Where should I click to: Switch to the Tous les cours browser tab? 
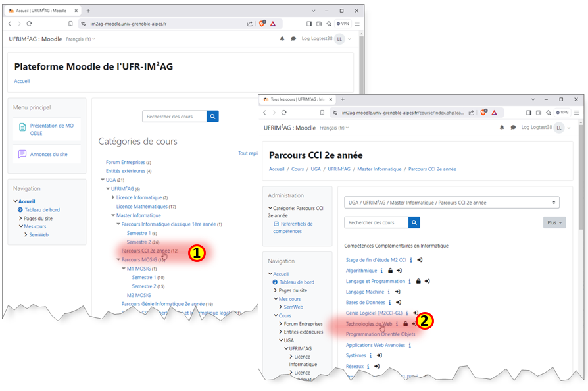(x=296, y=99)
